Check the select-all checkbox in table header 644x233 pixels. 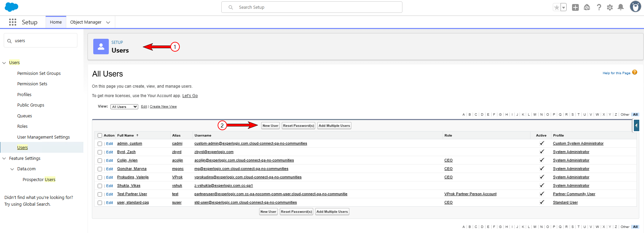100,136
